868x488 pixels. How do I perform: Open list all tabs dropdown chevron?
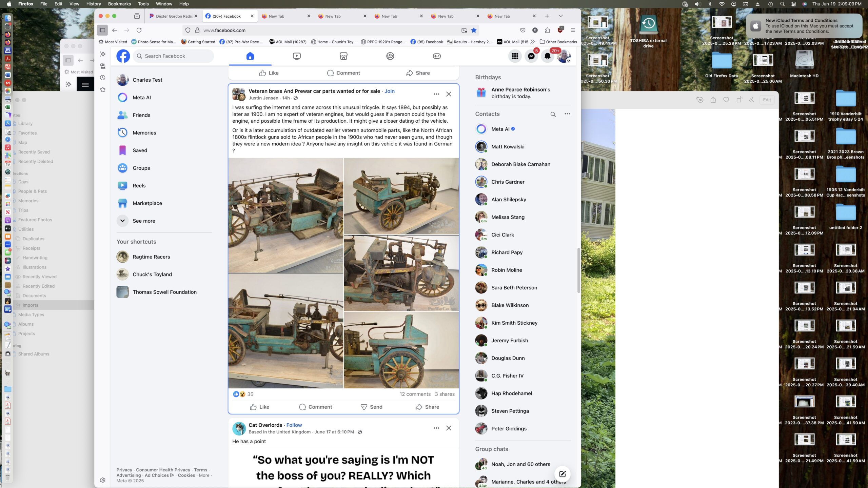[x=560, y=16]
